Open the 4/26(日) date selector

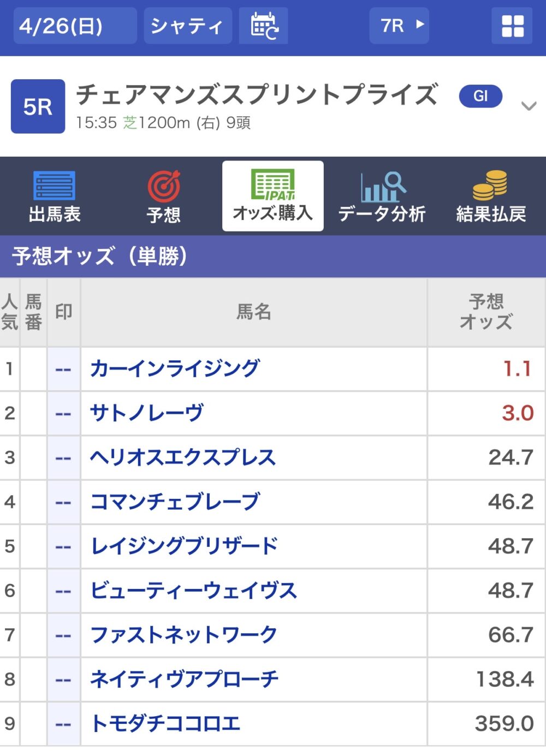pos(75,26)
